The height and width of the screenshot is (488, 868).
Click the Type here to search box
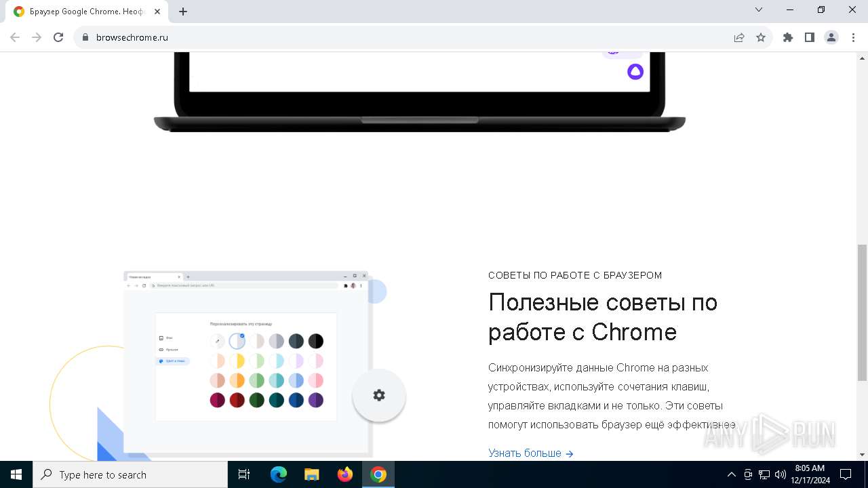130,474
